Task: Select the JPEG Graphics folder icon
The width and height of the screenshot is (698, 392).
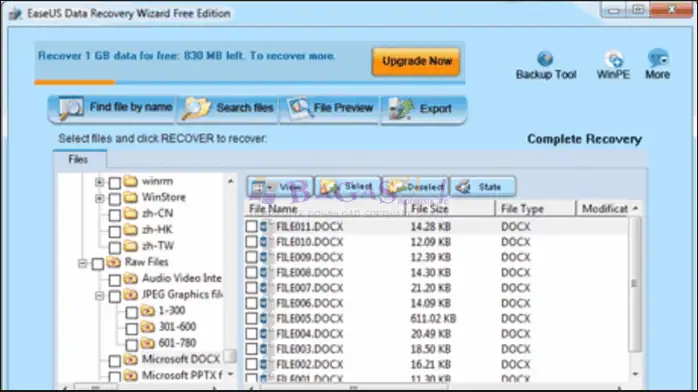Action: (130, 295)
